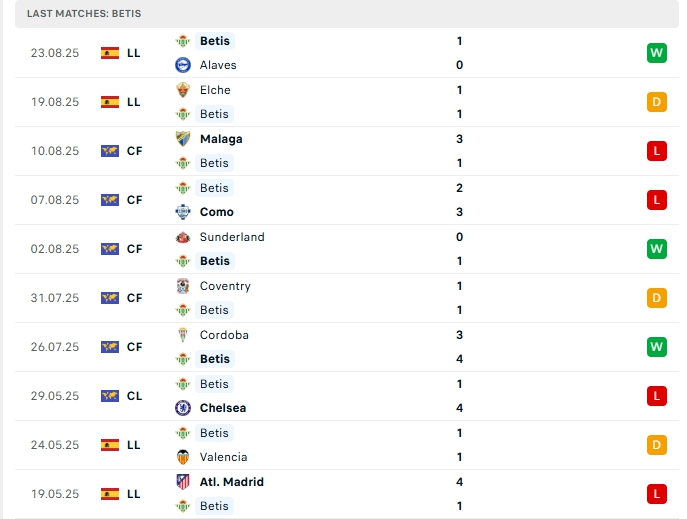Click the Cordoba club crest icon
Screen dimensions: 687x519
click(182, 335)
